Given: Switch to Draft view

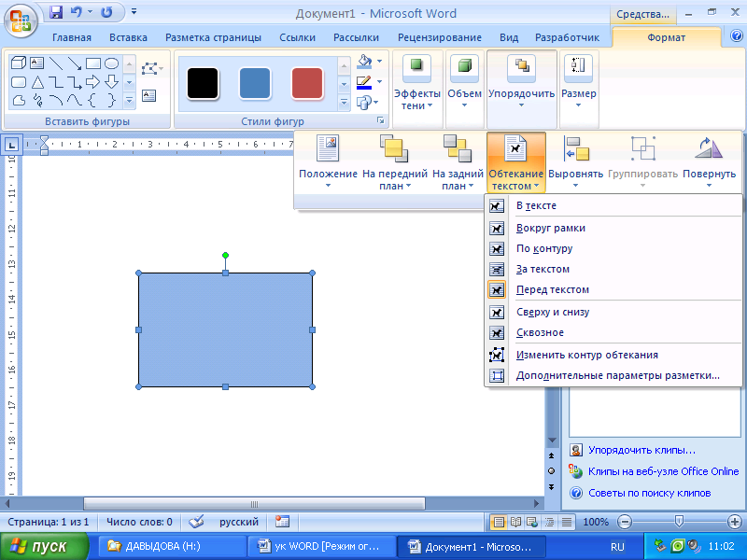Looking at the screenshot, I should [567, 523].
